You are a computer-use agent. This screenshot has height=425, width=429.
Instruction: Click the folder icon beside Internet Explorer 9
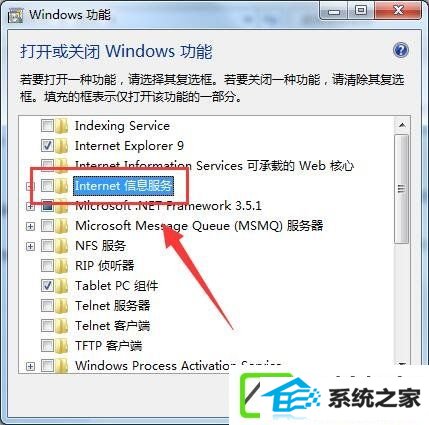[61, 146]
